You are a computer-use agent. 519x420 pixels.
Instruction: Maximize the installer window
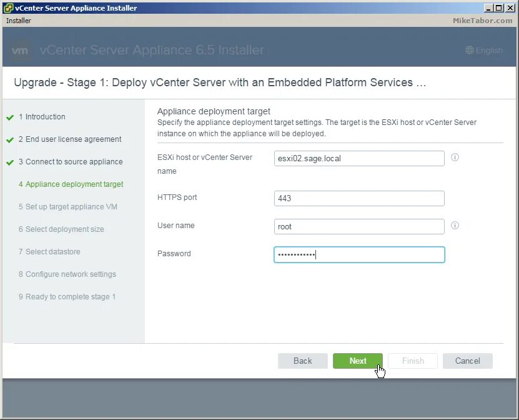pos(499,8)
